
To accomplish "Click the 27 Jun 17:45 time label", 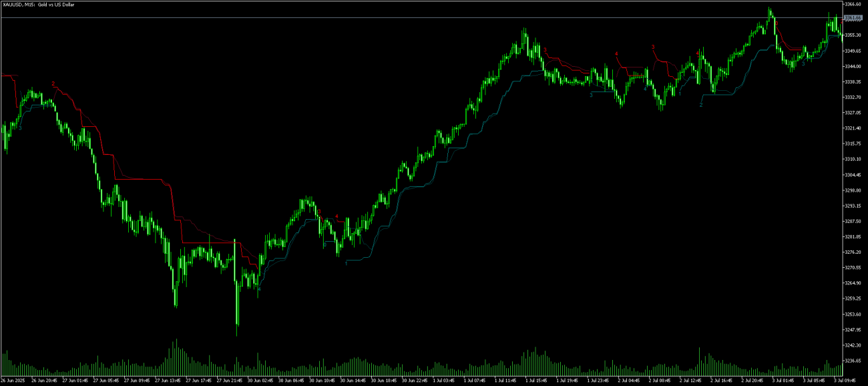I will 198,381.
